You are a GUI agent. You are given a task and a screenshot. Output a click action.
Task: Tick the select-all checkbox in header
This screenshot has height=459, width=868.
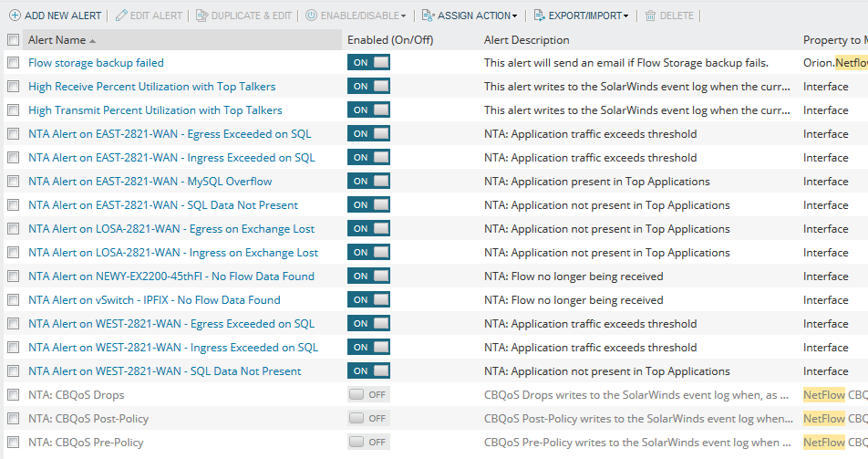(x=13, y=40)
